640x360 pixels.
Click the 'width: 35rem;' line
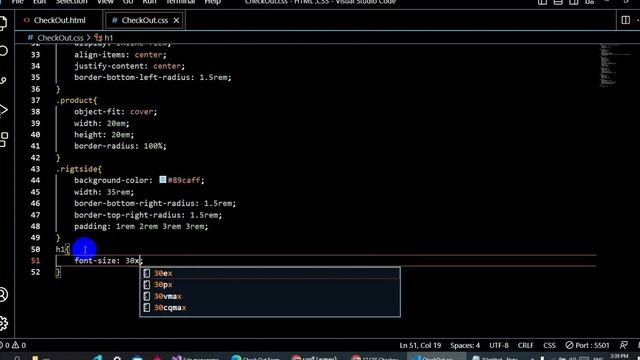(104, 192)
